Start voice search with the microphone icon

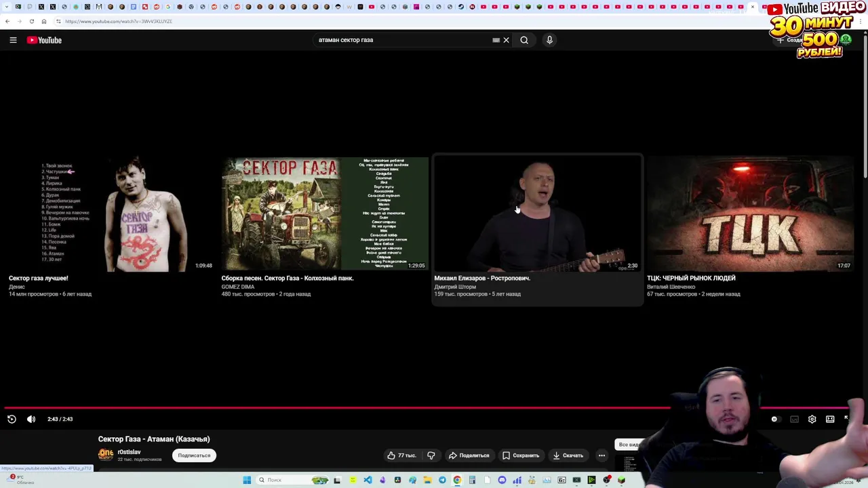click(549, 40)
